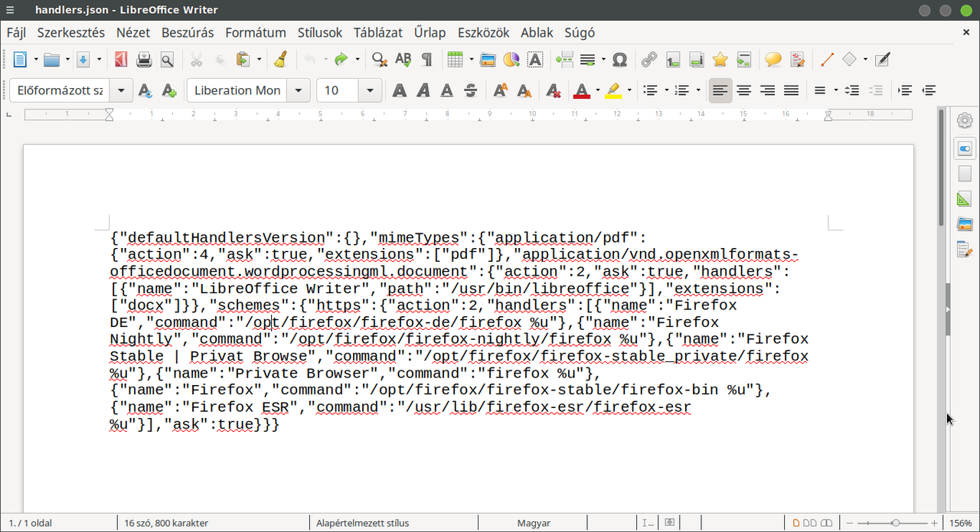Open the Fájl menu

pos(16,32)
